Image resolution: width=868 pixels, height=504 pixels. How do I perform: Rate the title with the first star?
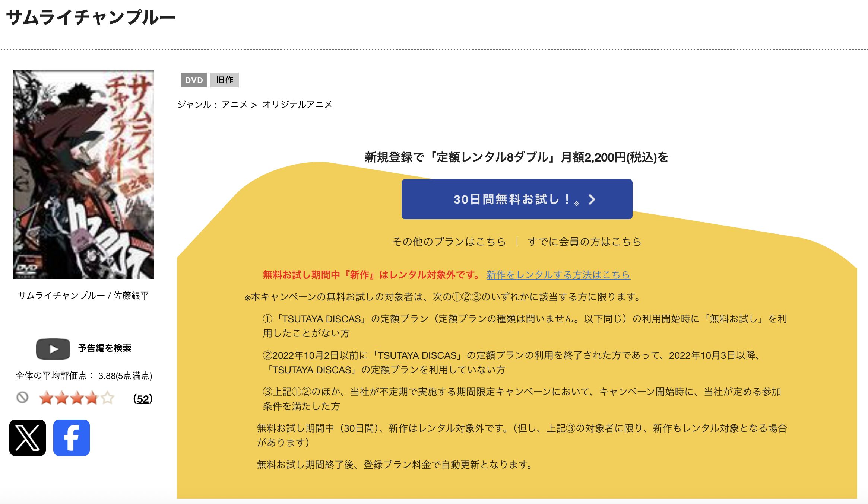(x=47, y=398)
